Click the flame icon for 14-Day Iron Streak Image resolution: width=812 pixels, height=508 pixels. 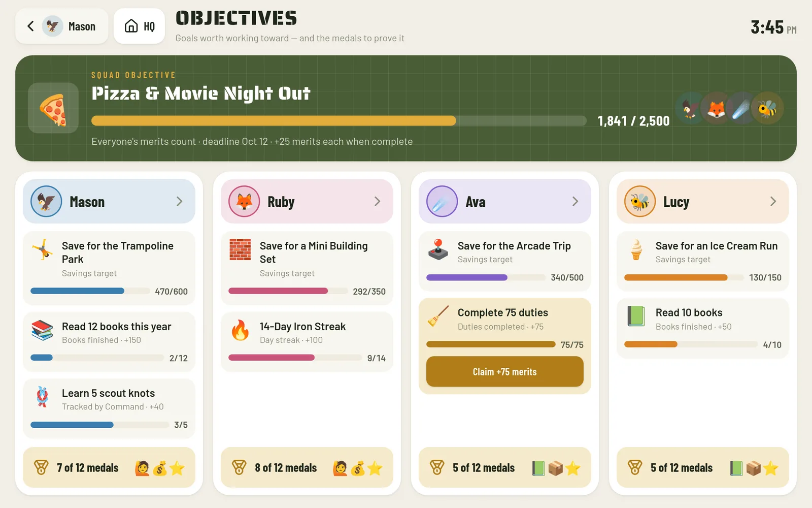(x=240, y=330)
